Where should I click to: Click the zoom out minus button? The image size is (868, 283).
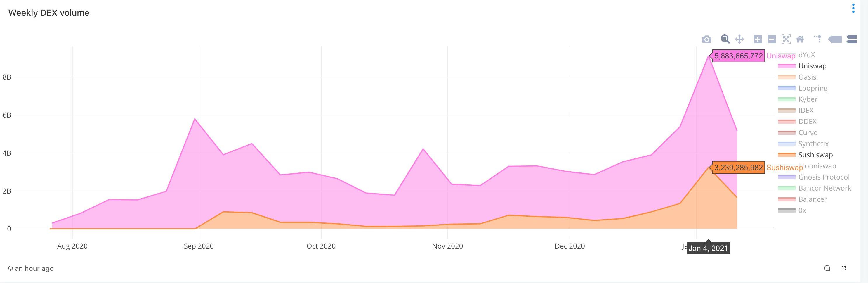point(772,39)
